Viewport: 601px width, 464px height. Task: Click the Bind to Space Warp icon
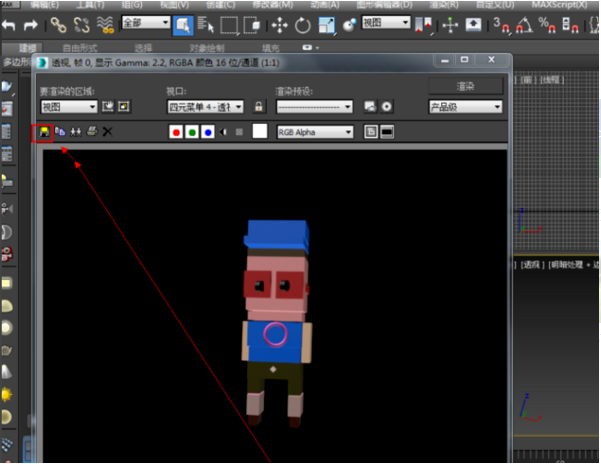[x=105, y=25]
